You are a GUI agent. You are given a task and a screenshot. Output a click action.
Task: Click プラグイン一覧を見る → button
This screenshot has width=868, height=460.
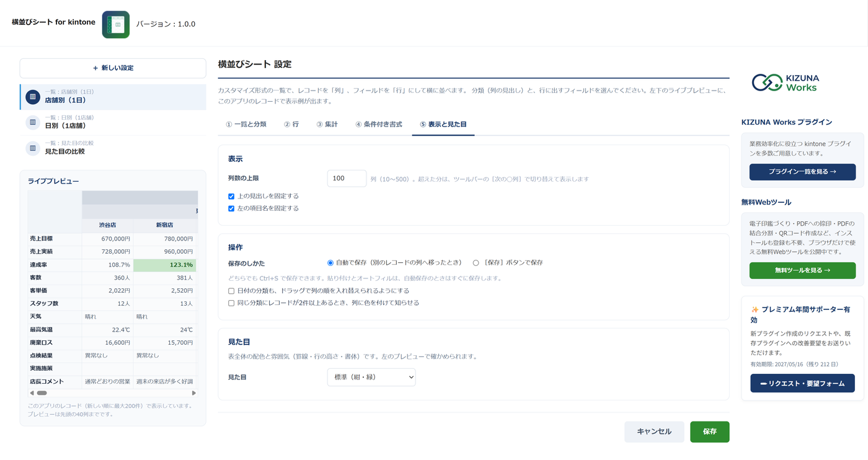[x=802, y=172]
